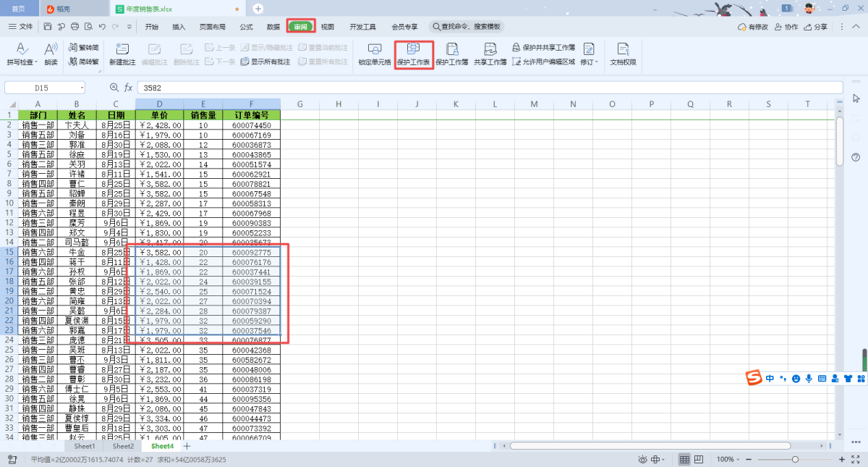
Task: Switch to the 数据 ribbon tab
Action: point(273,27)
